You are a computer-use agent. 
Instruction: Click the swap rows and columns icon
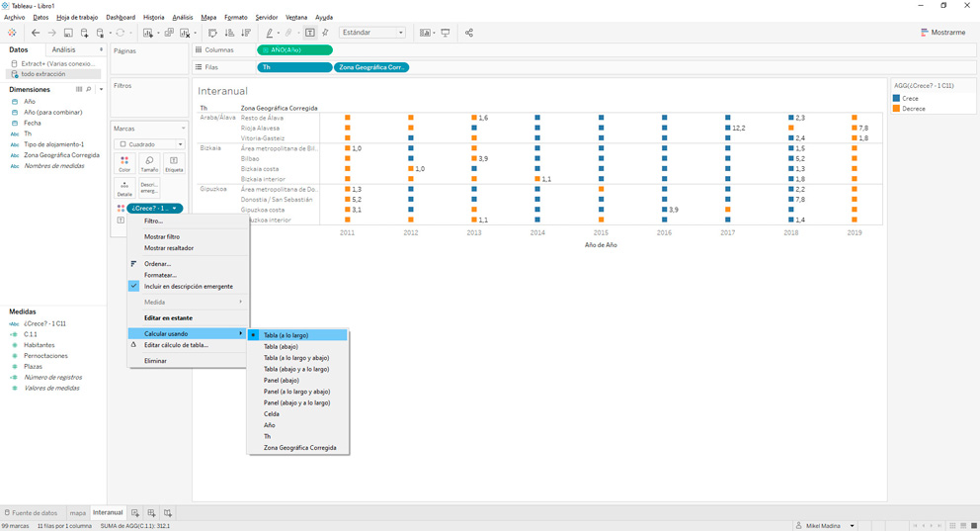(212, 33)
